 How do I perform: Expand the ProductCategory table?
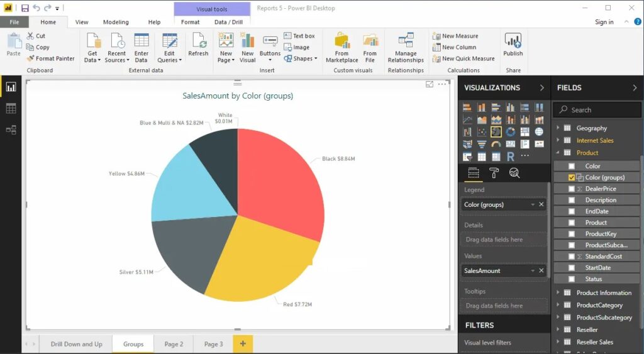click(x=558, y=305)
